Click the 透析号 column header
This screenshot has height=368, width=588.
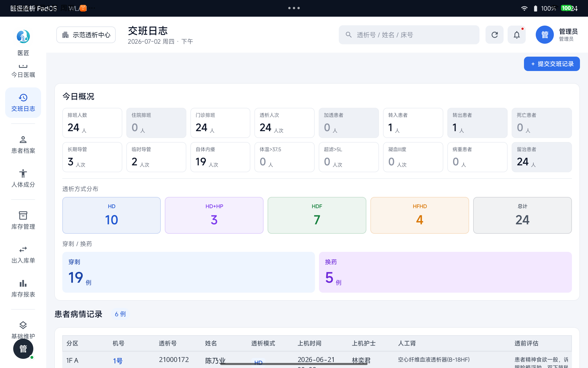click(168, 343)
